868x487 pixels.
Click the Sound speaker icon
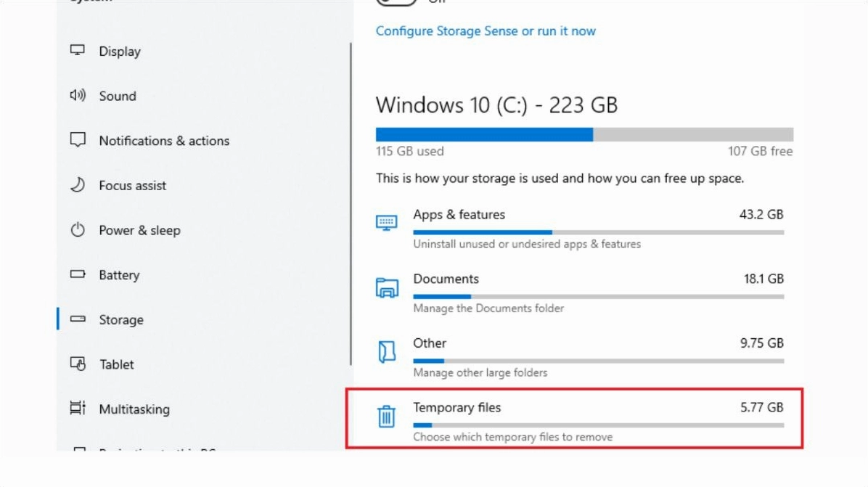(78, 96)
